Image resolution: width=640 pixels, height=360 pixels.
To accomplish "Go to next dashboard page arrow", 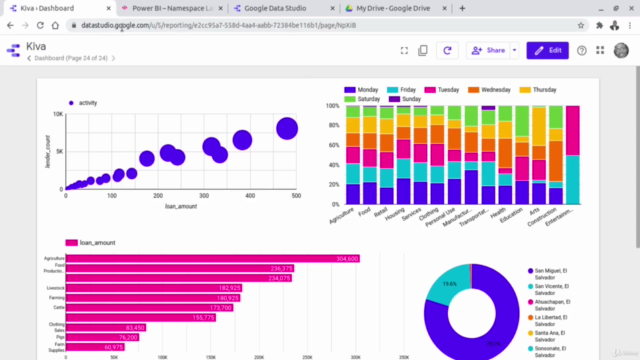I will pos(113,58).
